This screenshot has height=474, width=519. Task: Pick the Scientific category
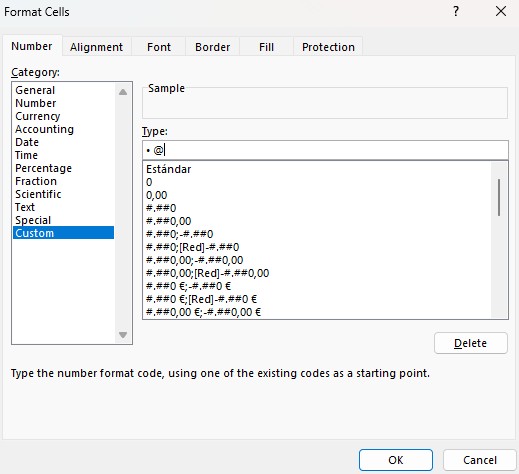pos(63,194)
